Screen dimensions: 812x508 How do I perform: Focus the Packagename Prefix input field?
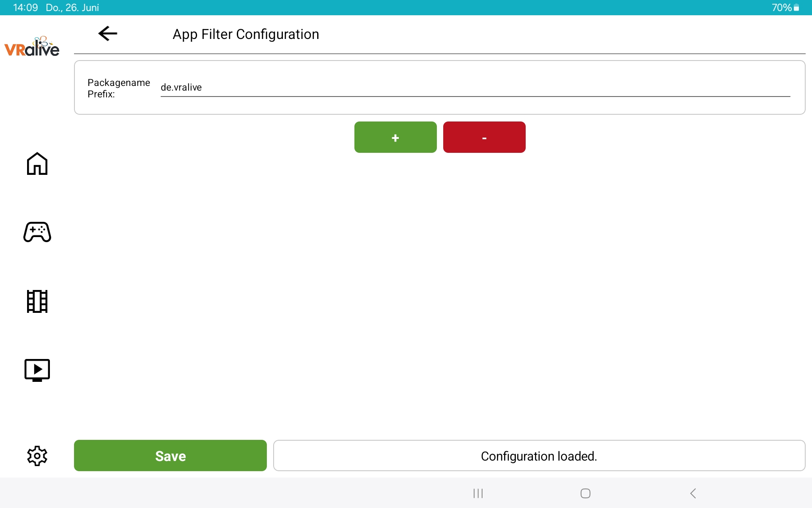475,88
